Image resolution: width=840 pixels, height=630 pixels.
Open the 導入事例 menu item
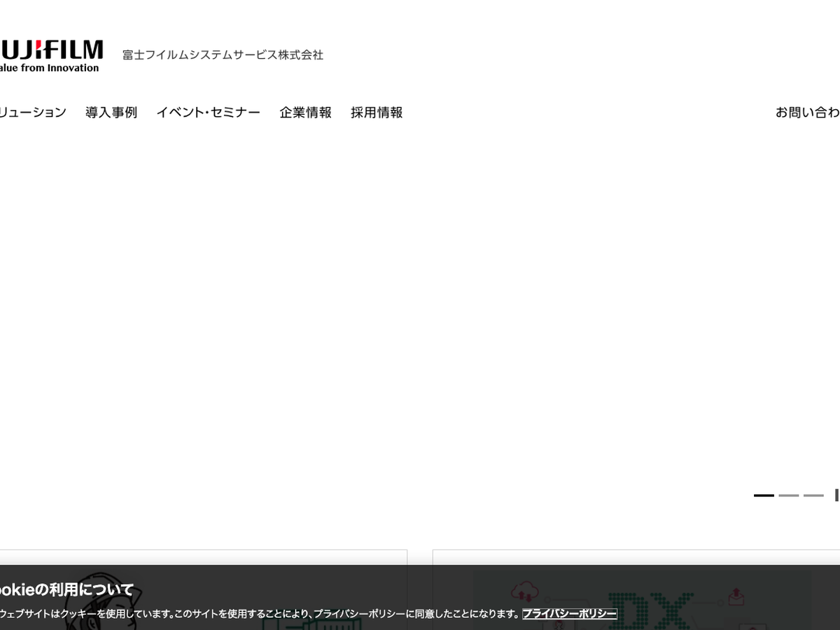click(x=111, y=112)
